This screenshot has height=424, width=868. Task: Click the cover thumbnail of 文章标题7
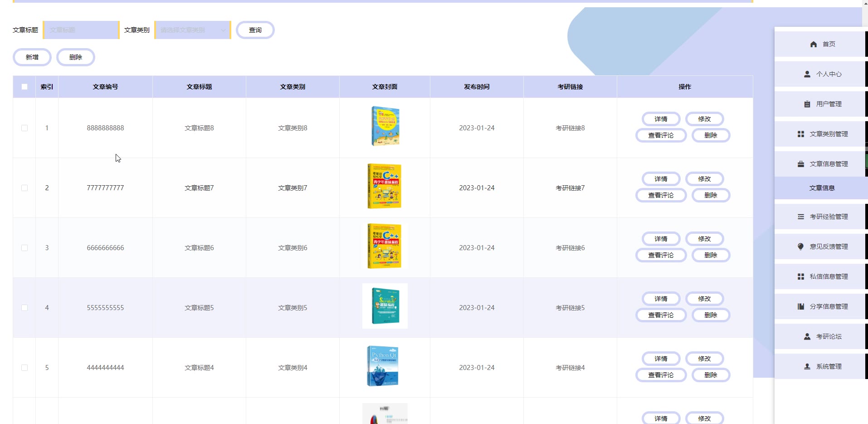pos(385,186)
